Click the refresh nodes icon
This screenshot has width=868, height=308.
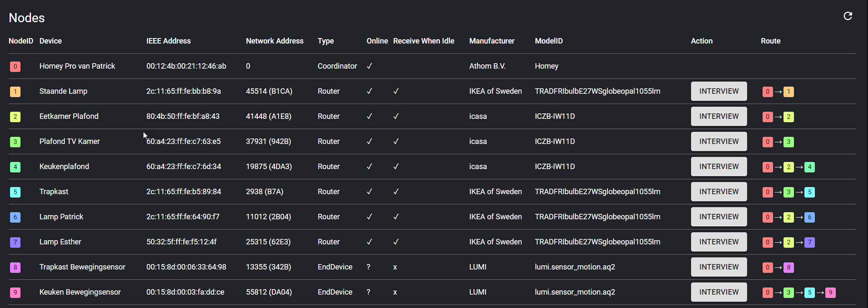pos(848,16)
